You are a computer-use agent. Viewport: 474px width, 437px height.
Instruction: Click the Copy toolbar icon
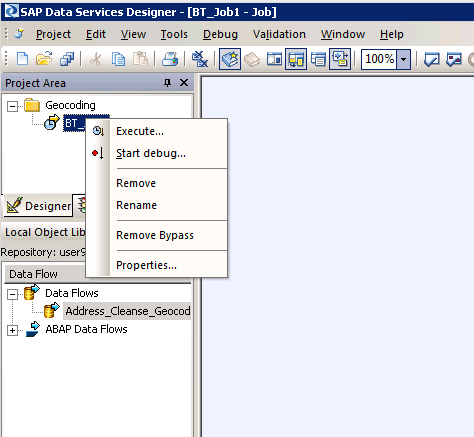(x=118, y=59)
